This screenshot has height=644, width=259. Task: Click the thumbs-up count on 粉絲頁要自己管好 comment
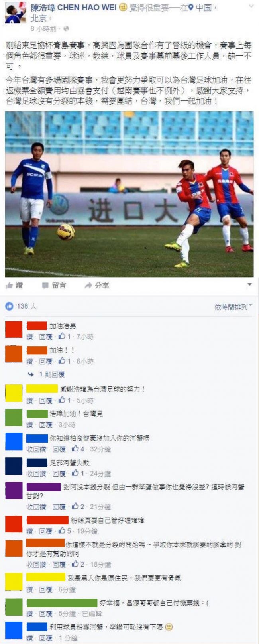pos(65,531)
